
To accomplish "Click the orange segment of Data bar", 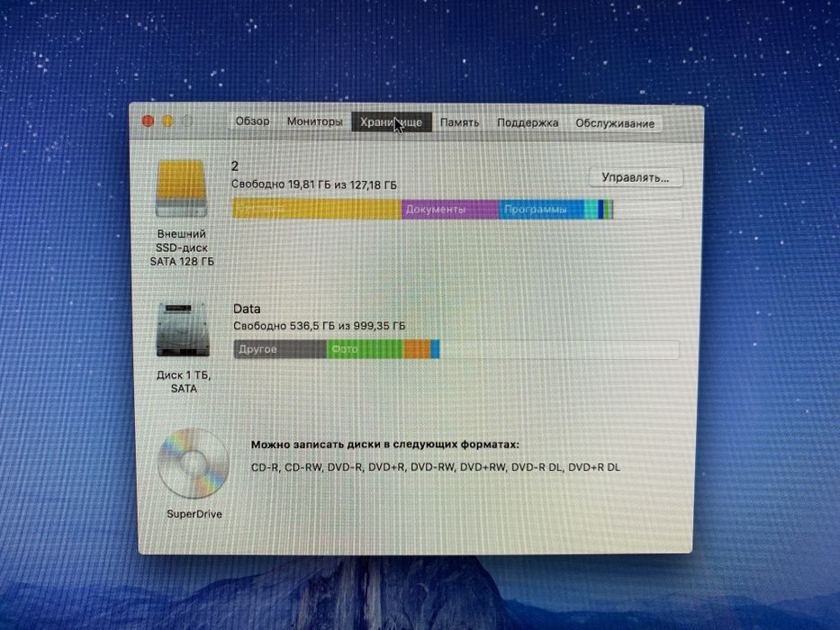I will (x=417, y=349).
